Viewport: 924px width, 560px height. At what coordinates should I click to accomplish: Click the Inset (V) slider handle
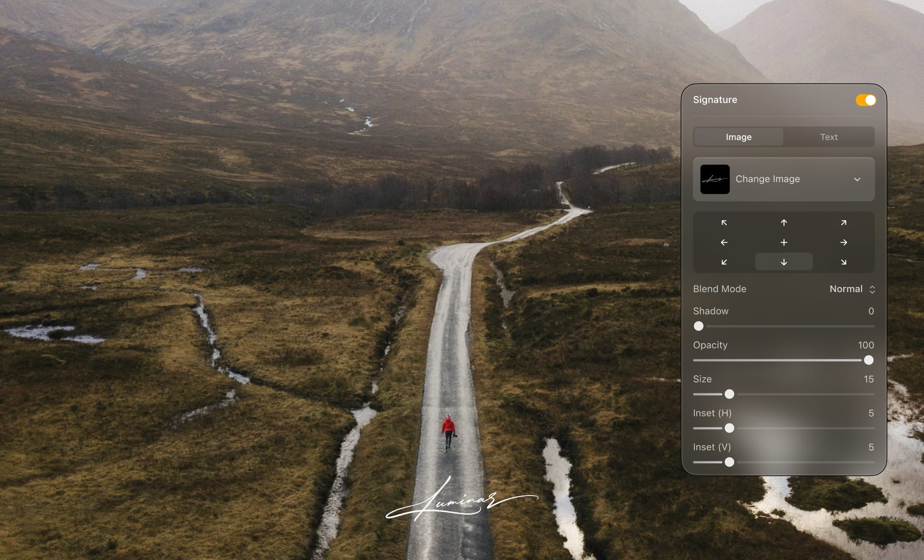click(729, 462)
